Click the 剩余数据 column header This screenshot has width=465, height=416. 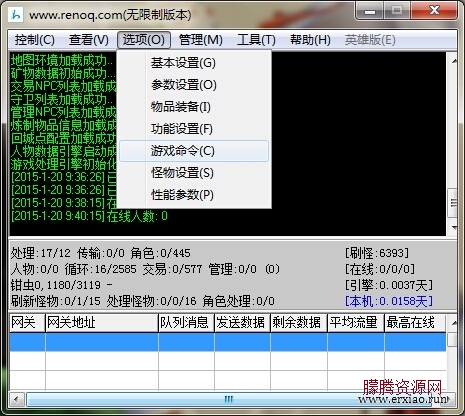point(299,323)
